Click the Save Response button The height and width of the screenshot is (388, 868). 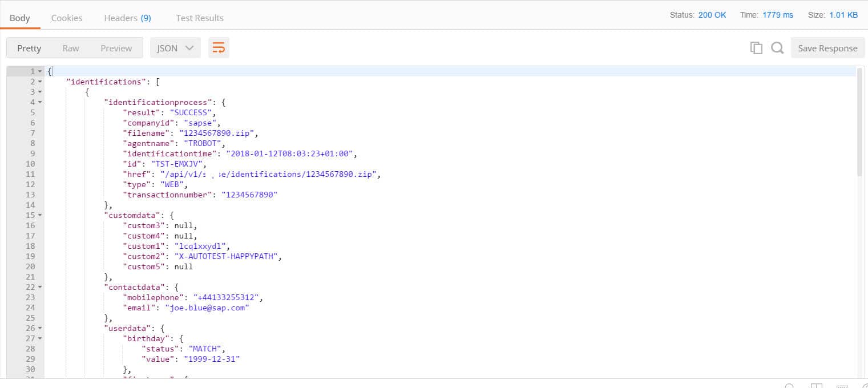(827, 48)
